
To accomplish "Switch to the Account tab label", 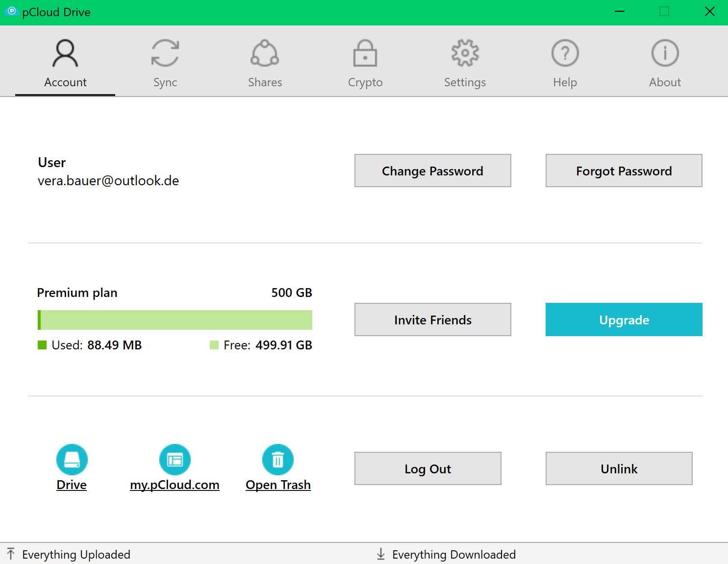I will click(65, 82).
